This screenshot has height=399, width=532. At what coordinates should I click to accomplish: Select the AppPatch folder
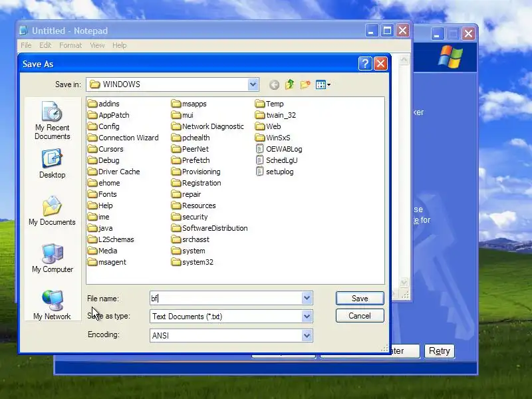point(108,115)
